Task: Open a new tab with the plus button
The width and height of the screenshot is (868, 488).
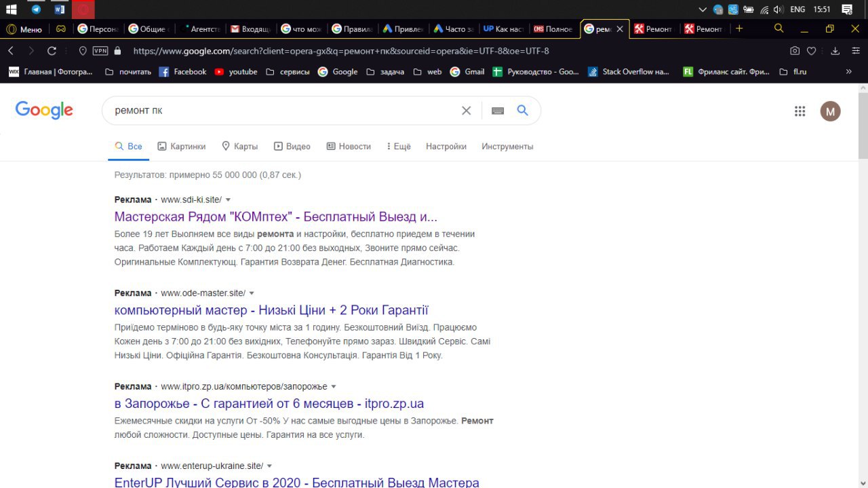Action: tap(739, 29)
